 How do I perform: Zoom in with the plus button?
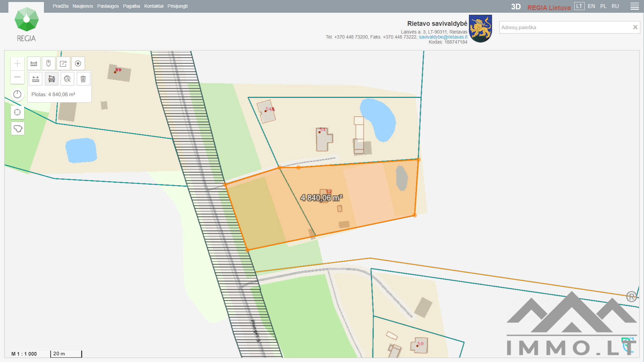(17, 64)
